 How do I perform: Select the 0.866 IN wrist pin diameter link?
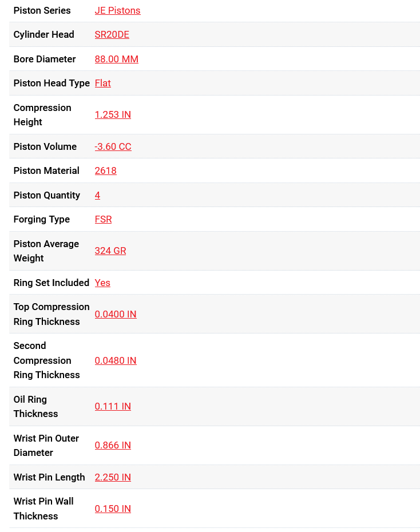pyautogui.click(x=113, y=445)
